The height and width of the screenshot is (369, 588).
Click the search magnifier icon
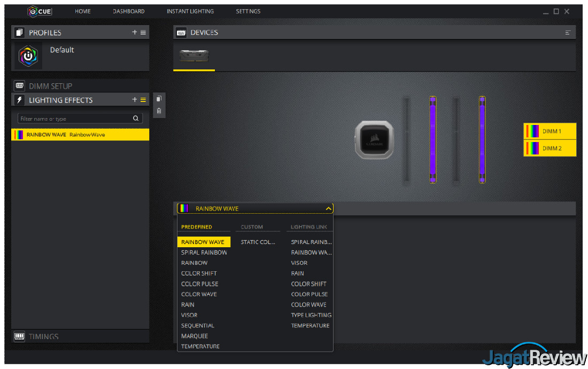pos(136,119)
